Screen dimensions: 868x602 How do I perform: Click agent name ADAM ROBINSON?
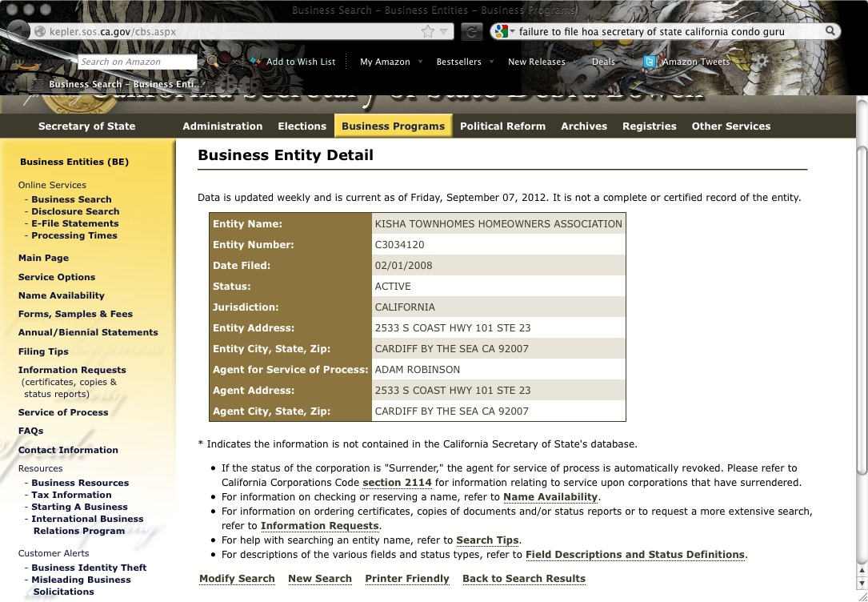pos(418,370)
